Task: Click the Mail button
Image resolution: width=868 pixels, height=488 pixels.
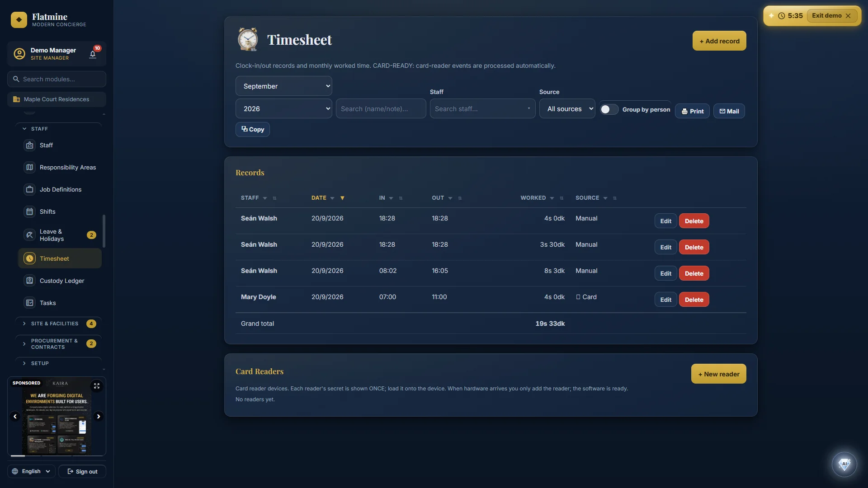Action: tap(729, 111)
